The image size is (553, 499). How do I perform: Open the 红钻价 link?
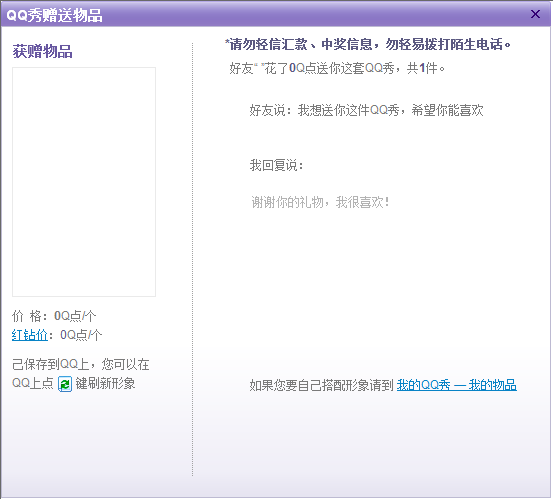coord(30,335)
